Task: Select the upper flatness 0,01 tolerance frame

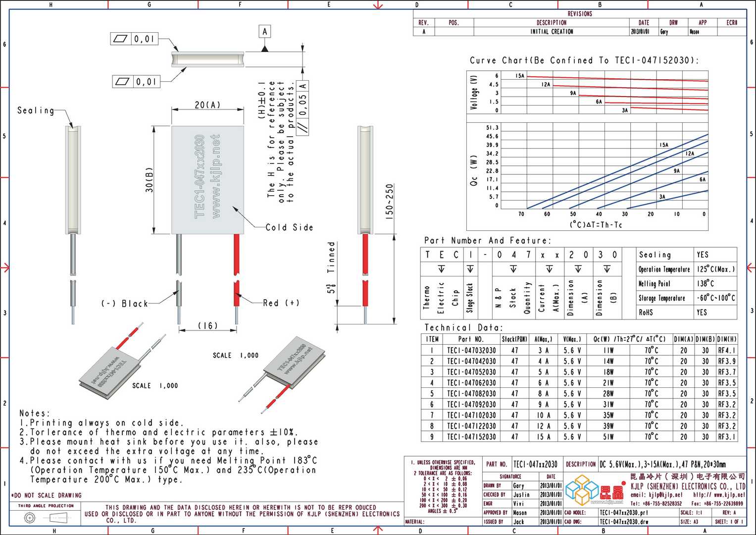Action: tap(134, 39)
